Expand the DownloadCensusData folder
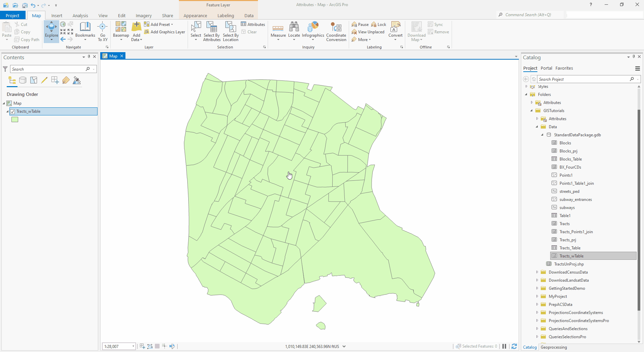This screenshot has height=352, width=644. [537, 272]
